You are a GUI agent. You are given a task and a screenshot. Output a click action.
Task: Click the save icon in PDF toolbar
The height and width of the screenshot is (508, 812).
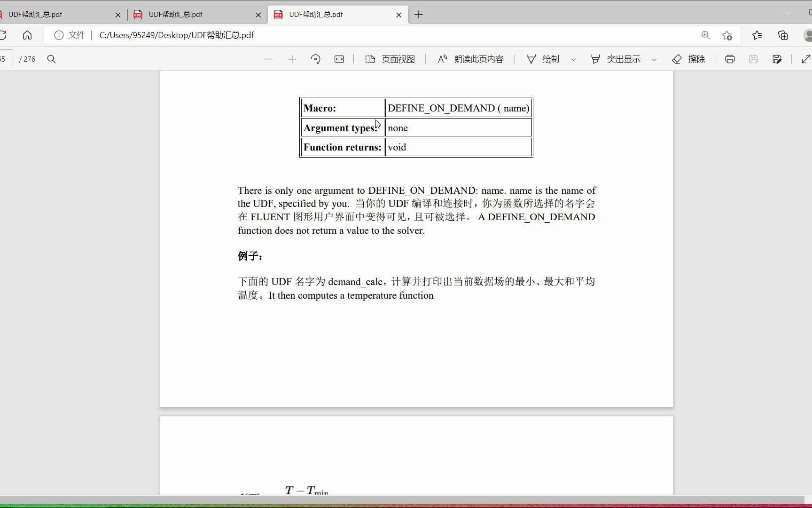753,59
